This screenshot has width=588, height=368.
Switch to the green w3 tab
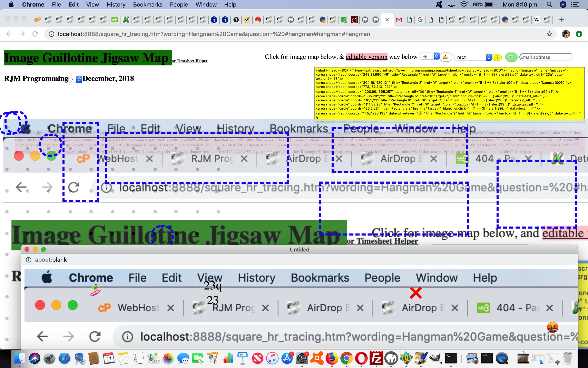pos(115,20)
